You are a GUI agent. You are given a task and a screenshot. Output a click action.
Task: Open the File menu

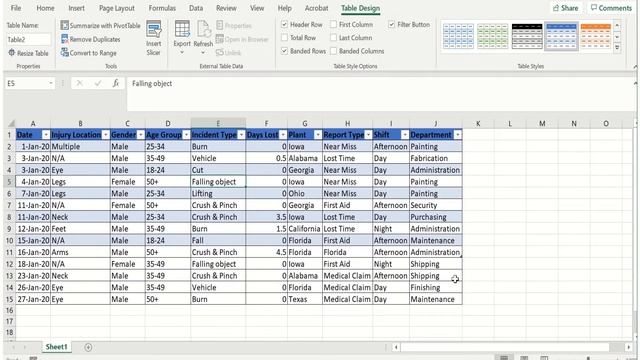pos(16,8)
